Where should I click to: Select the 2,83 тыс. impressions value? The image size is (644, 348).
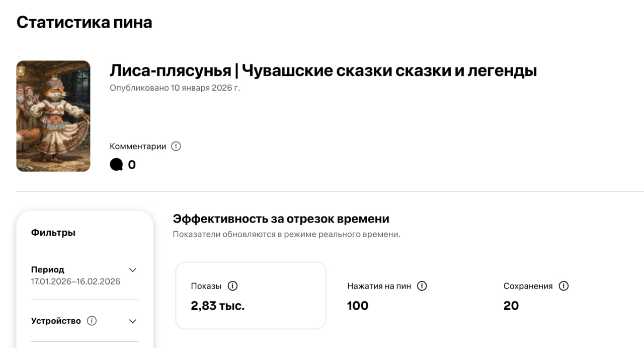218,305
